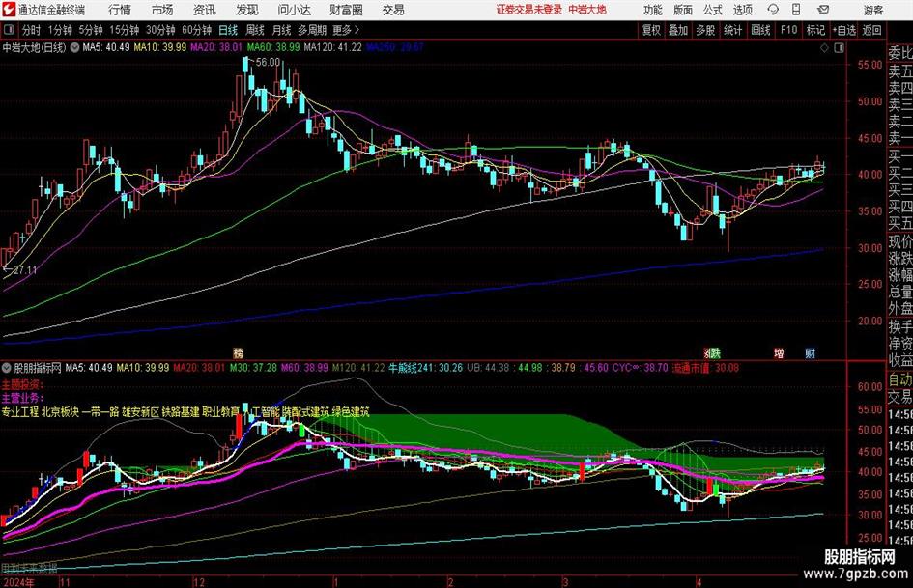Open the customer service headset icon
913x588 pixels.
tap(773, 10)
